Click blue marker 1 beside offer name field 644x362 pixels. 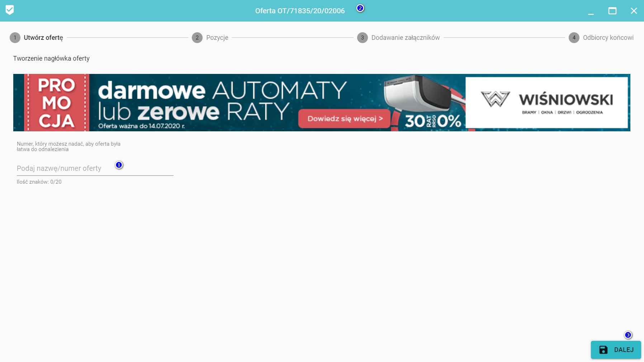[x=119, y=165]
